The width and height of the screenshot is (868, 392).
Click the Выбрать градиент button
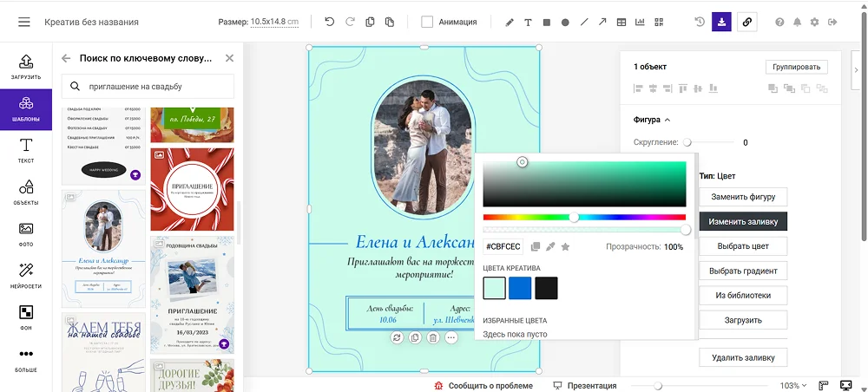(x=742, y=271)
